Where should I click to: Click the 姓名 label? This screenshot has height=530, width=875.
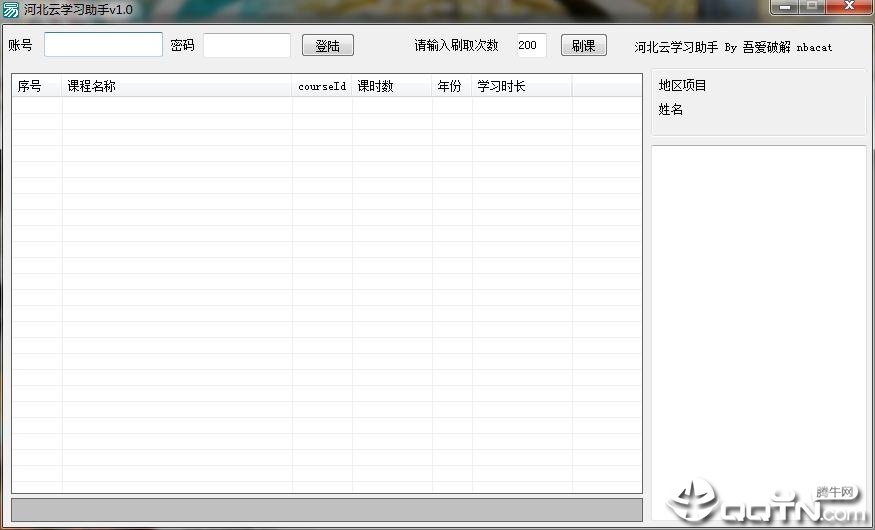click(671, 109)
